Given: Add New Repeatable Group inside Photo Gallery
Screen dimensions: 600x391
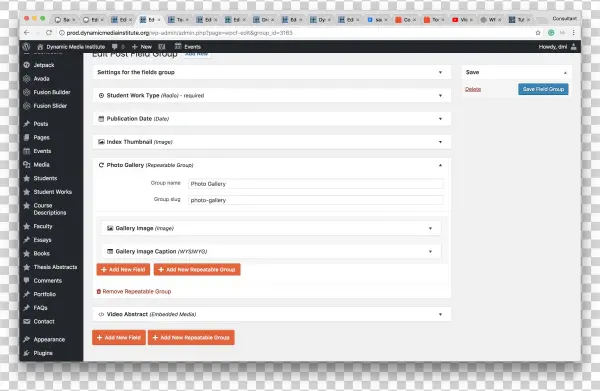Looking at the screenshot, I should (197, 269).
